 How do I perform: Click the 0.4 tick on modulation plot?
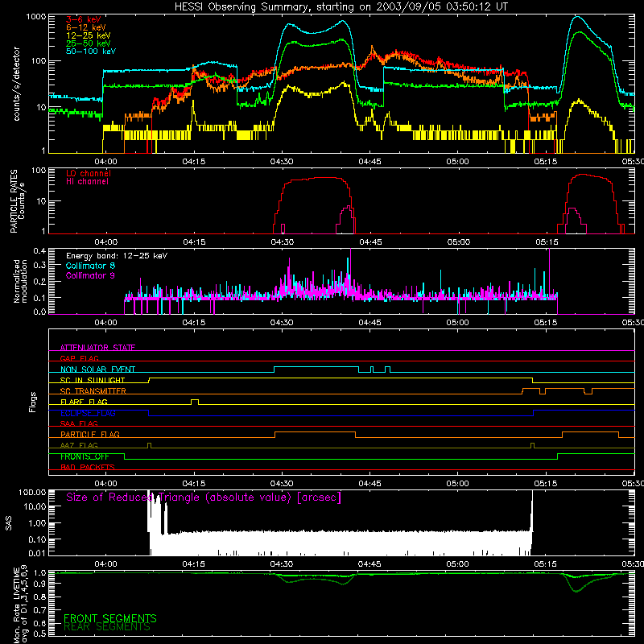click(39, 251)
